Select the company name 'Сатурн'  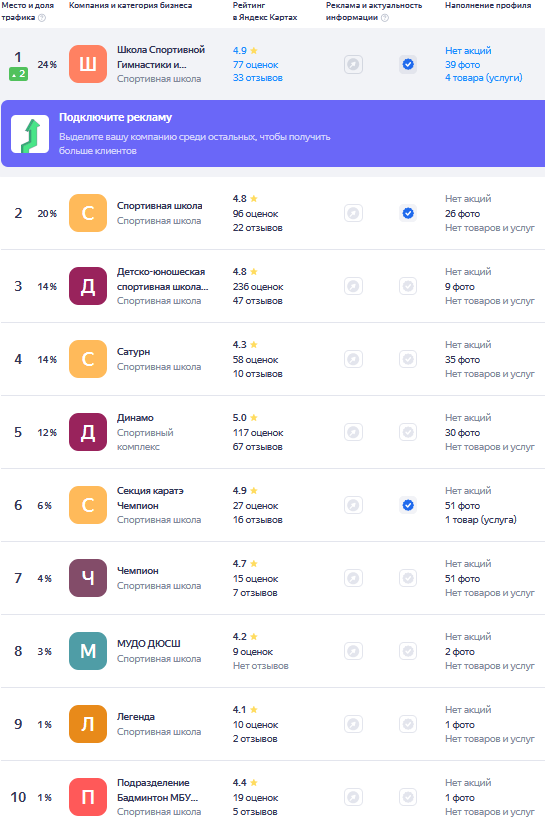click(x=133, y=351)
